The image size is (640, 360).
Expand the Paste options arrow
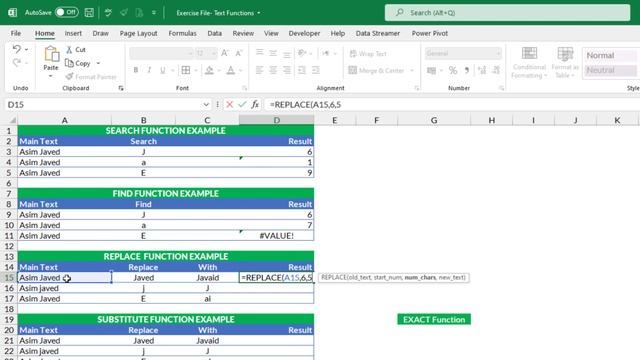(x=51, y=76)
